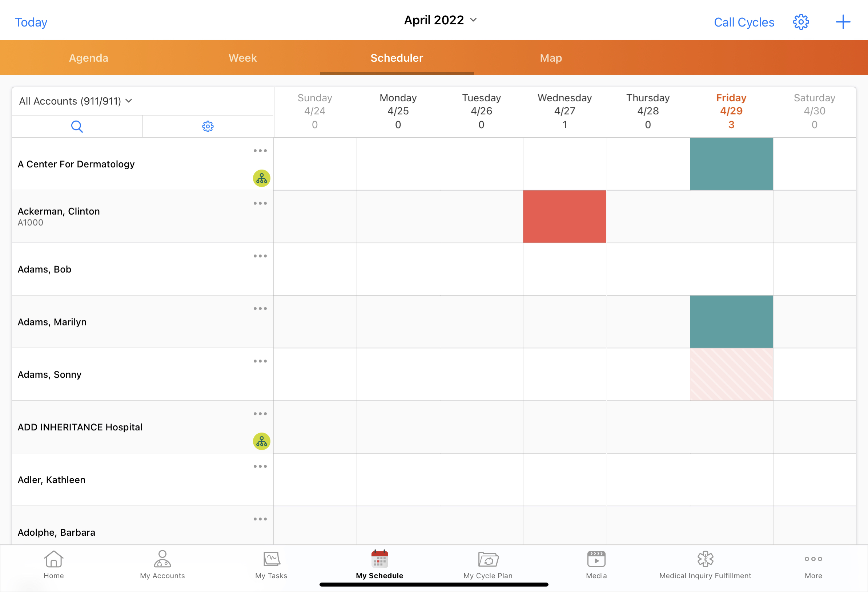Screen dimensions: 868x592
Task: Open schedule settings gear in top bar
Action: coord(801,22)
